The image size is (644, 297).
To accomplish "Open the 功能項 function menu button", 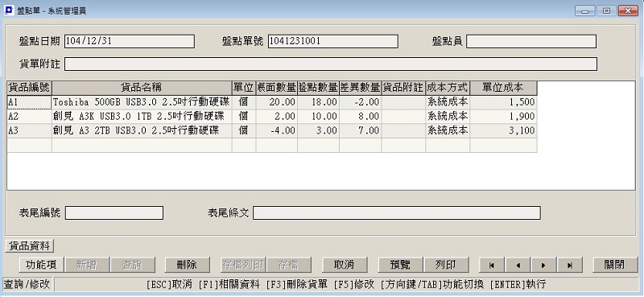I will click(41, 265).
